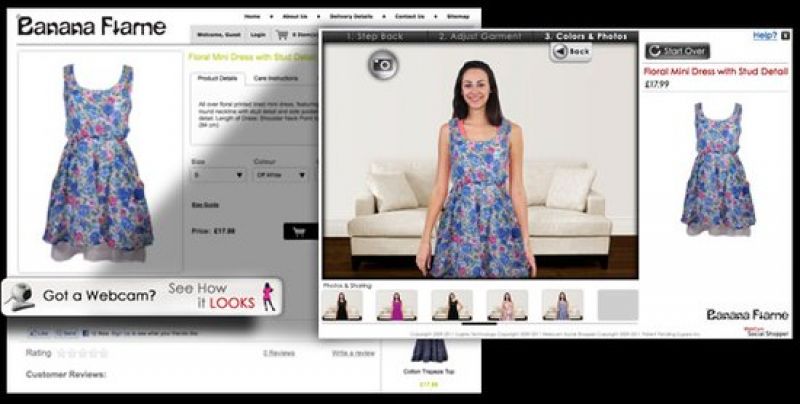Click the rating stars under the product
Viewport: 800px width, 404px height.
83,353
